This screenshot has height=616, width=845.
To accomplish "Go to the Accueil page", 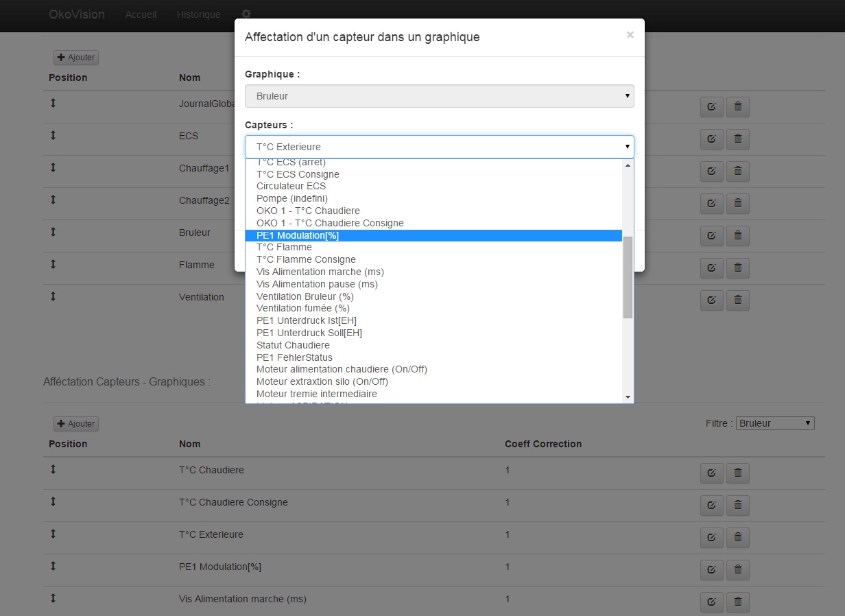I will point(141,14).
